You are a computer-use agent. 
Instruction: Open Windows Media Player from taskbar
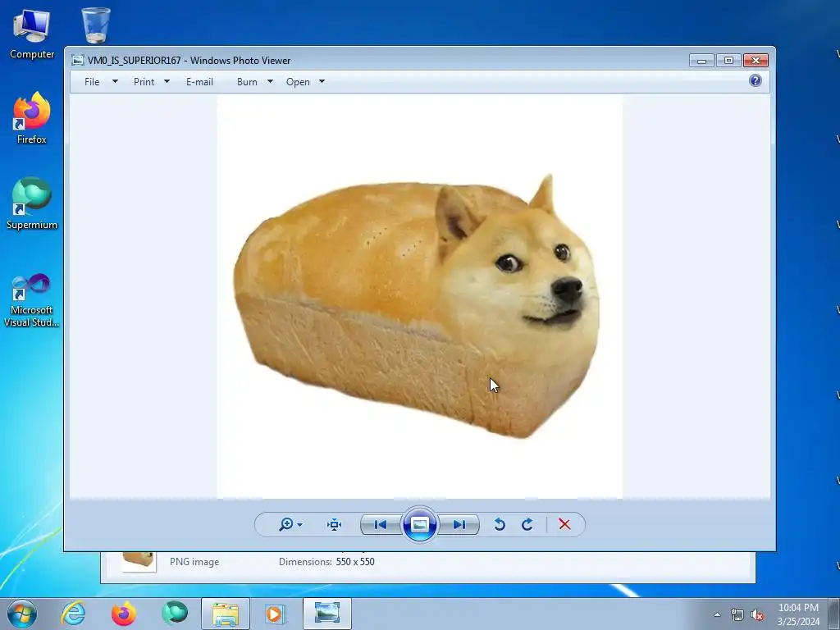(276, 614)
